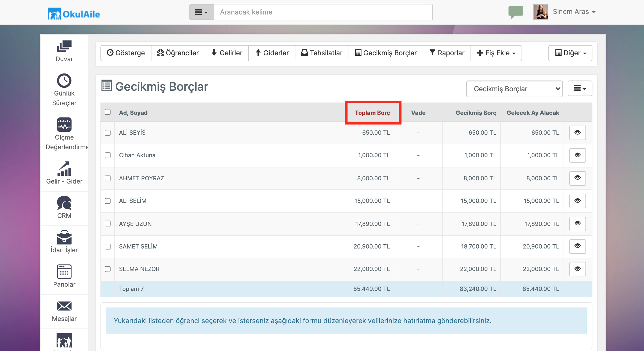This screenshot has width=644, height=351.
Task: Switch to the Gösterge tab
Action: click(x=126, y=53)
